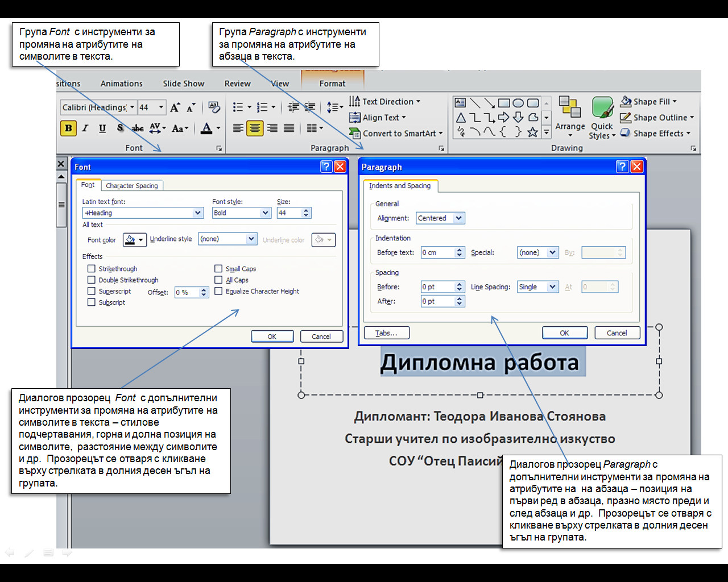The height and width of the screenshot is (582, 728).
Task: Switch to the Character Spacing tab
Action: [132, 186]
